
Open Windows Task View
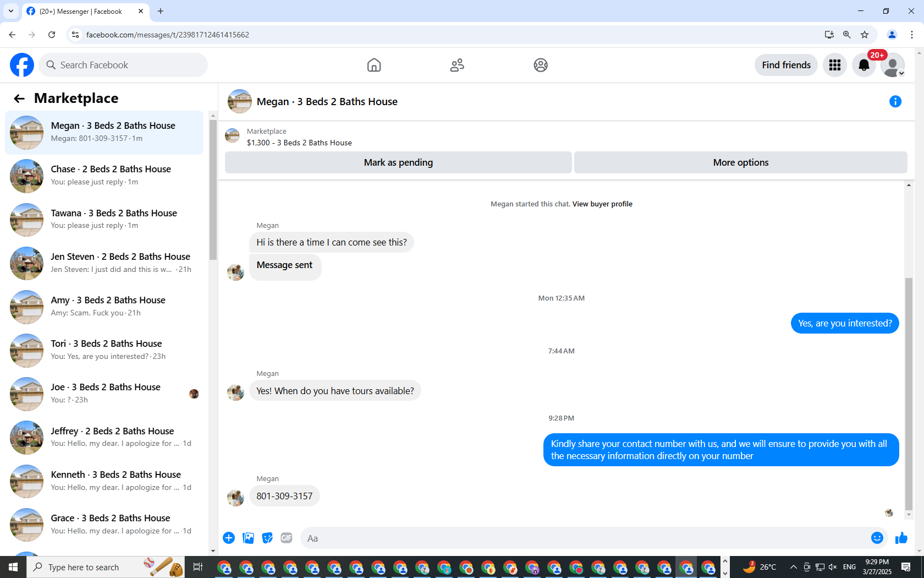click(198, 567)
